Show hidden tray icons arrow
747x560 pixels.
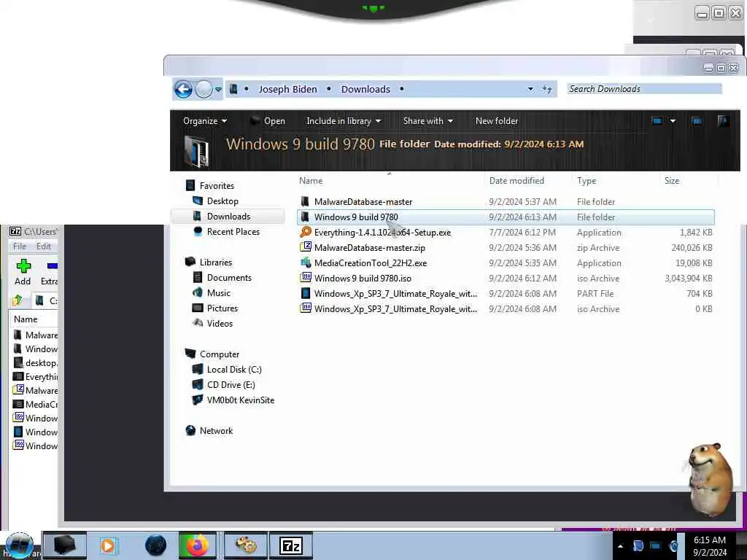(620, 546)
